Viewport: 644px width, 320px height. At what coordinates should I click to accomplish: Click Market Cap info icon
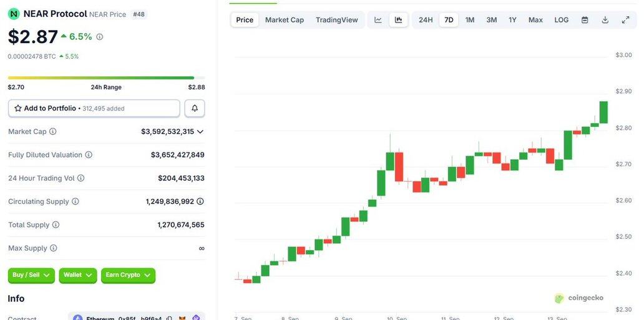coord(53,132)
